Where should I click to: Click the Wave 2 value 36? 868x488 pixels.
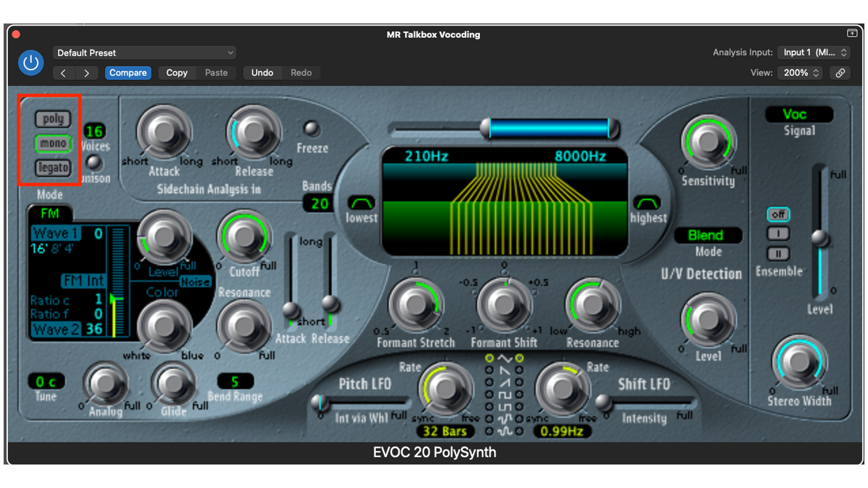94,329
